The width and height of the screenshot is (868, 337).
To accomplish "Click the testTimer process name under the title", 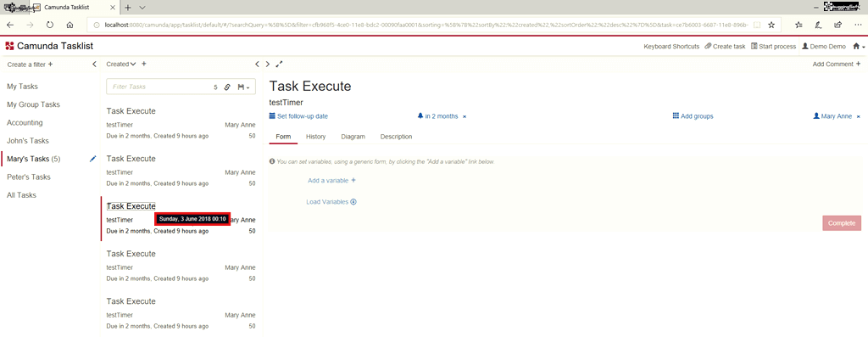I will click(286, 103).
